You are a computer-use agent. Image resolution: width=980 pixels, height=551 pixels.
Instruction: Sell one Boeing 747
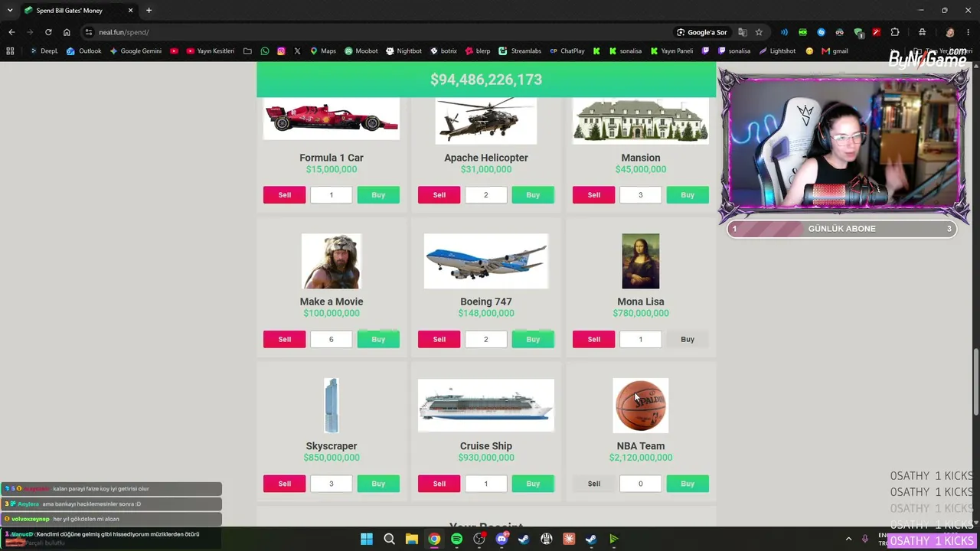pyautogui.click(x=439, y=339)
